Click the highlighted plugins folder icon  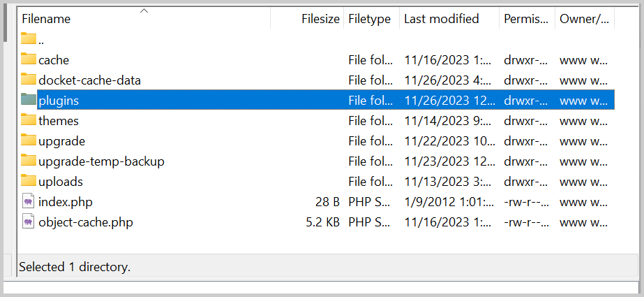pyautogui.click(x=29, y=99)
